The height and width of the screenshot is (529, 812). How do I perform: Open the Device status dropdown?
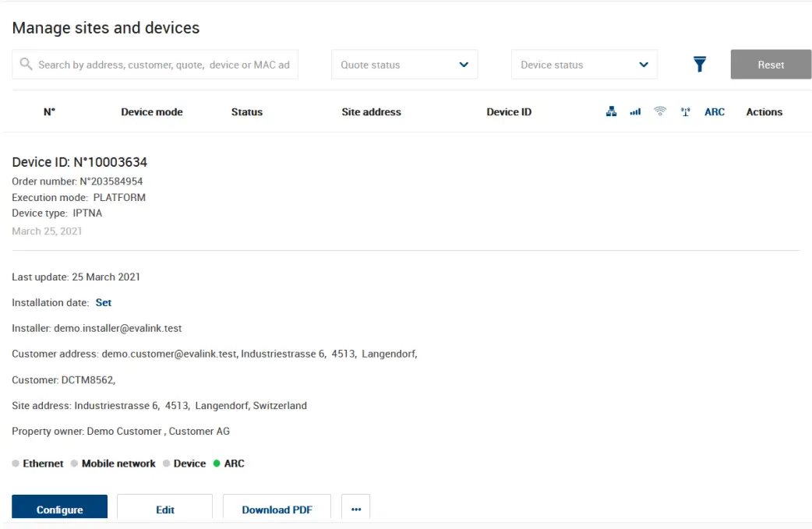coord(584,65)
